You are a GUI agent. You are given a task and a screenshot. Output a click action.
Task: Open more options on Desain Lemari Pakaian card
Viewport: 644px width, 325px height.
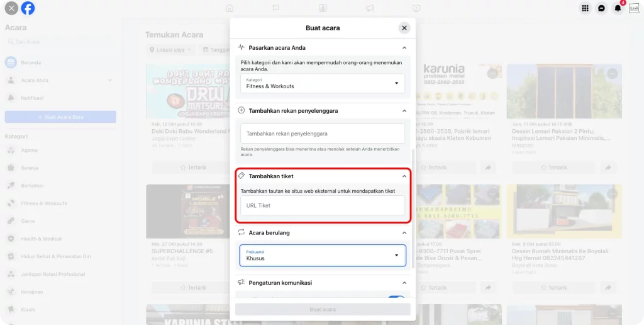coord(613,74)
